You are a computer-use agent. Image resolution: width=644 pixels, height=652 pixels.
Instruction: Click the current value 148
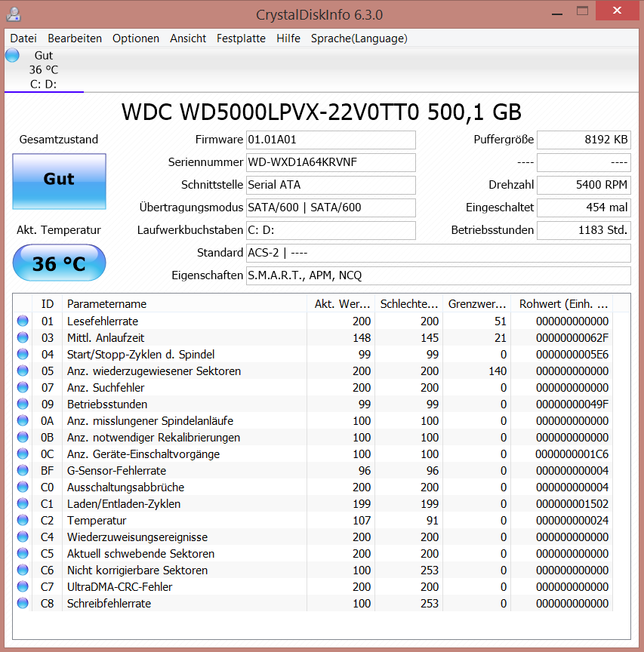pos(362,337)
